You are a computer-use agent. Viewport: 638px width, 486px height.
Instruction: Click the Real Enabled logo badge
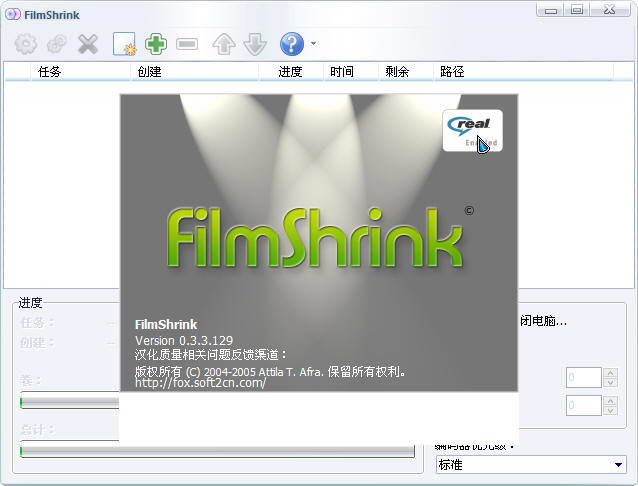[x=472, y=130]
